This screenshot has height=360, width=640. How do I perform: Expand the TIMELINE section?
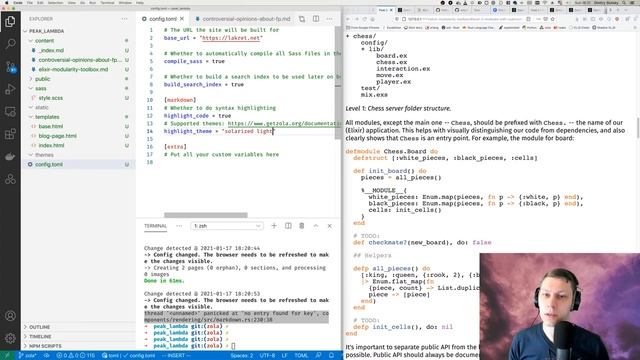pos(40,337)
